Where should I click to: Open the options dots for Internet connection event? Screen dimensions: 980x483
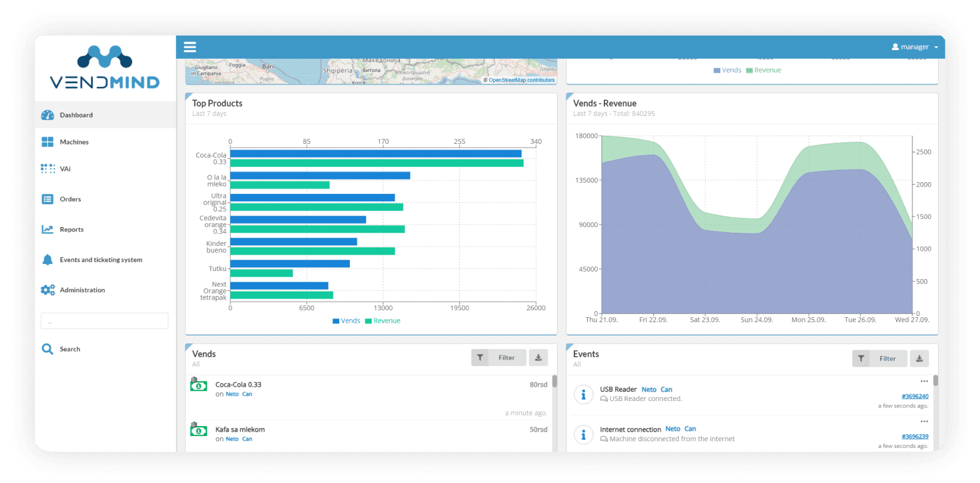click(x=924, y=421)
